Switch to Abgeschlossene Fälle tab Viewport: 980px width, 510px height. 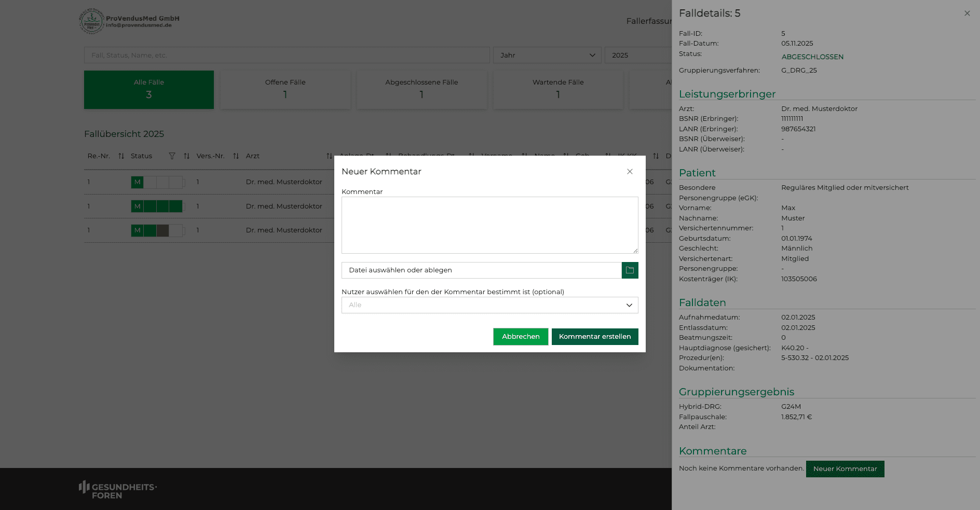tap(421, 90)
